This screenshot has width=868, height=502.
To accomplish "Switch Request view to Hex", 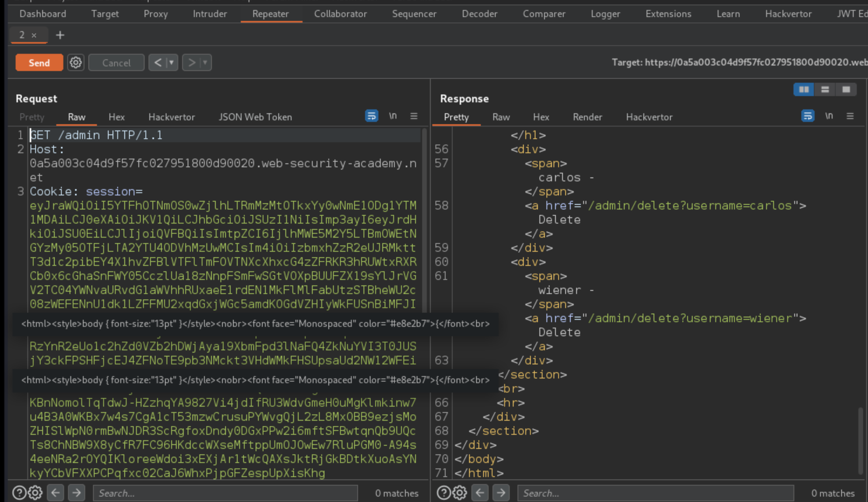I will pos(117,117).
